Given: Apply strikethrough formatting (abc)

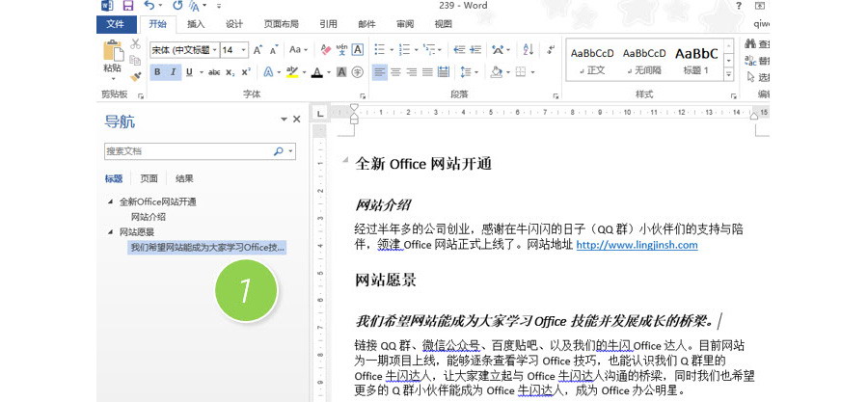Looking at the screenshot, I should pos(214,72).
